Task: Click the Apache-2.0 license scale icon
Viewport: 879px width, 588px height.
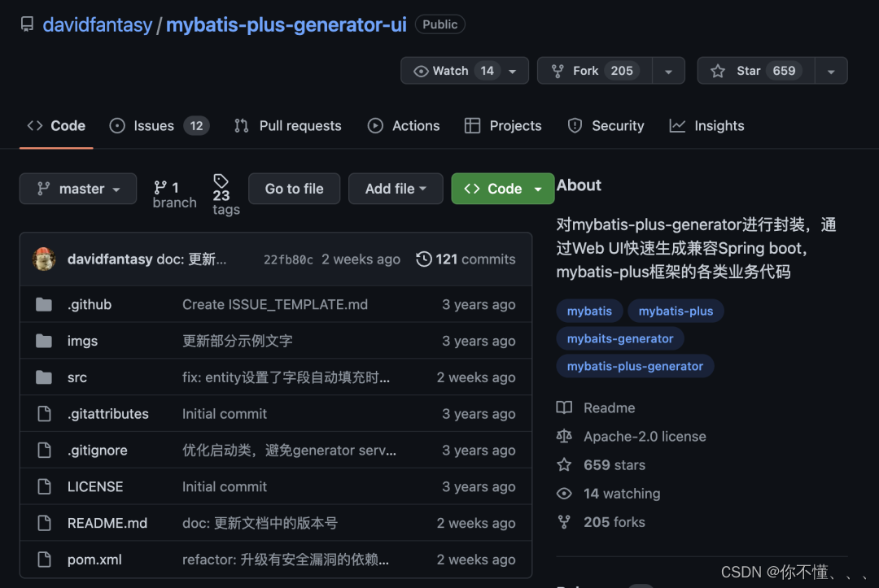Action: 564,436
